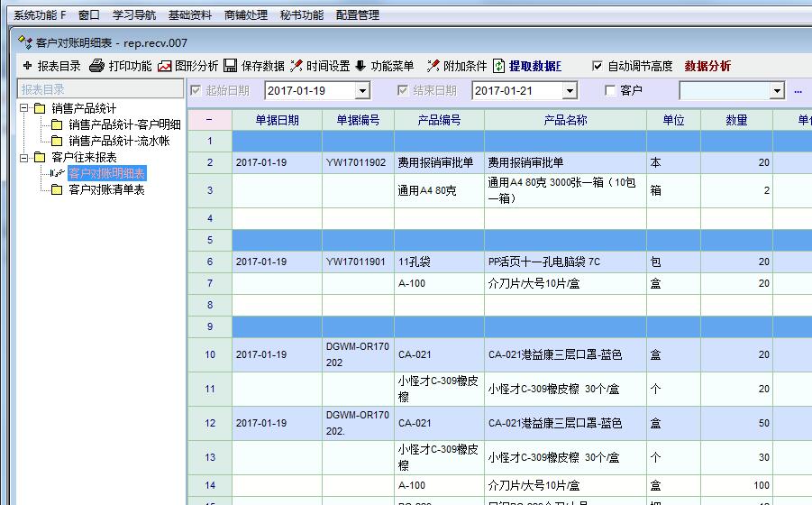Screen dimensions: 812x505
Task: Select 客户对账清单表 in report tree
Action: [x=106, y=190]
